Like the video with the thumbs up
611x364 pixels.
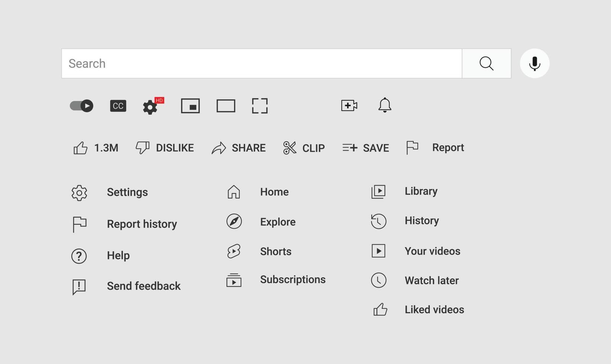click(80, 147)
